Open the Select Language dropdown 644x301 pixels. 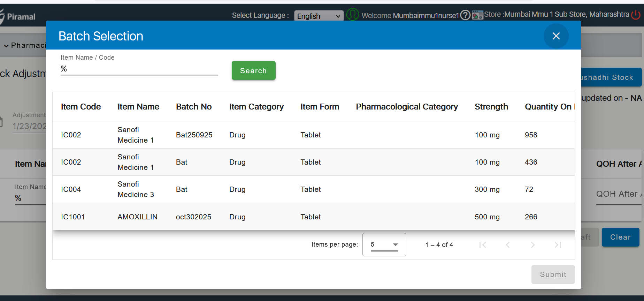point(319,16)
